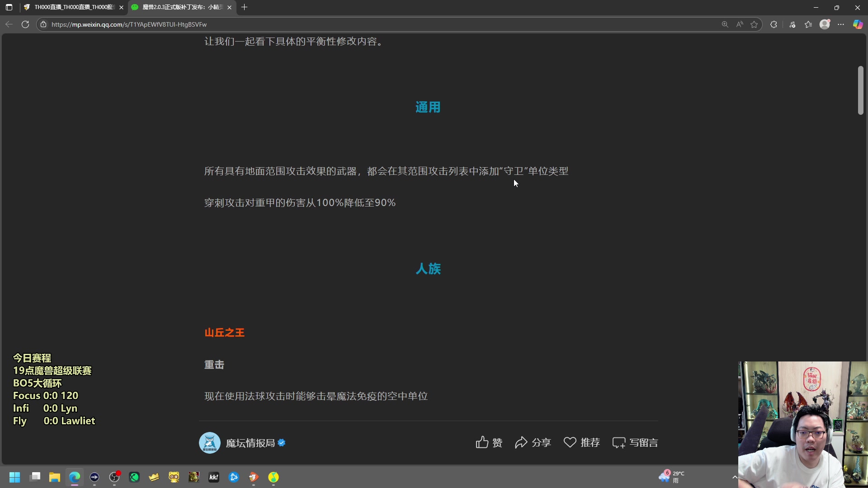Open OBS Studio from taskbar
868x488 pixels.
(x=114, y=477)
